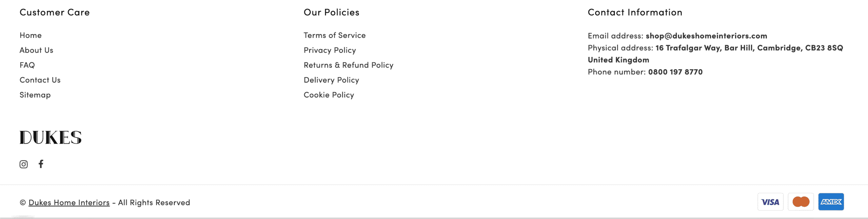Open the Sitemap link

point(35,95)
